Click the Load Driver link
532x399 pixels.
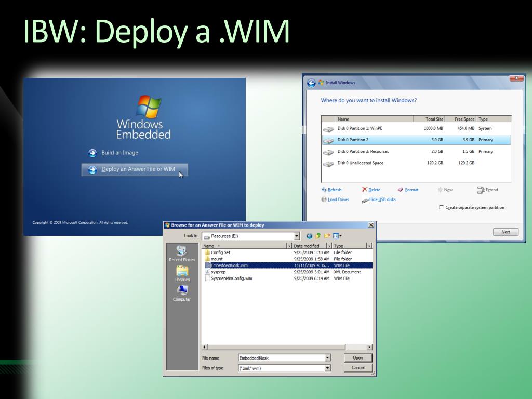tap(335, 199)
